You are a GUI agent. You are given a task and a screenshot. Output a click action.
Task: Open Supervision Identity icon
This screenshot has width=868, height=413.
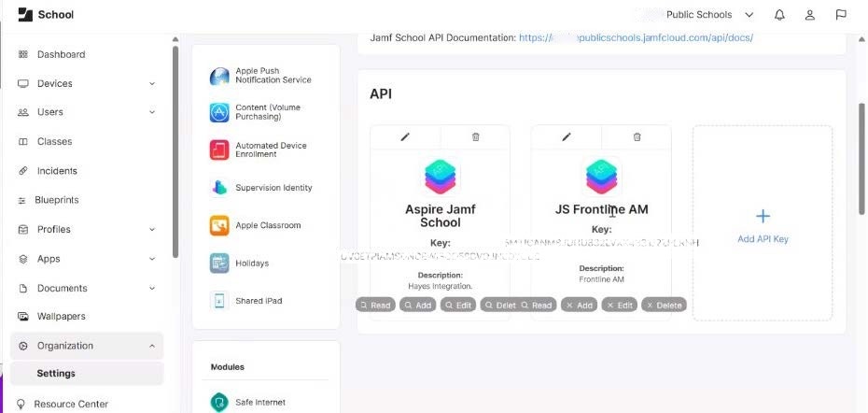(219, 188)
